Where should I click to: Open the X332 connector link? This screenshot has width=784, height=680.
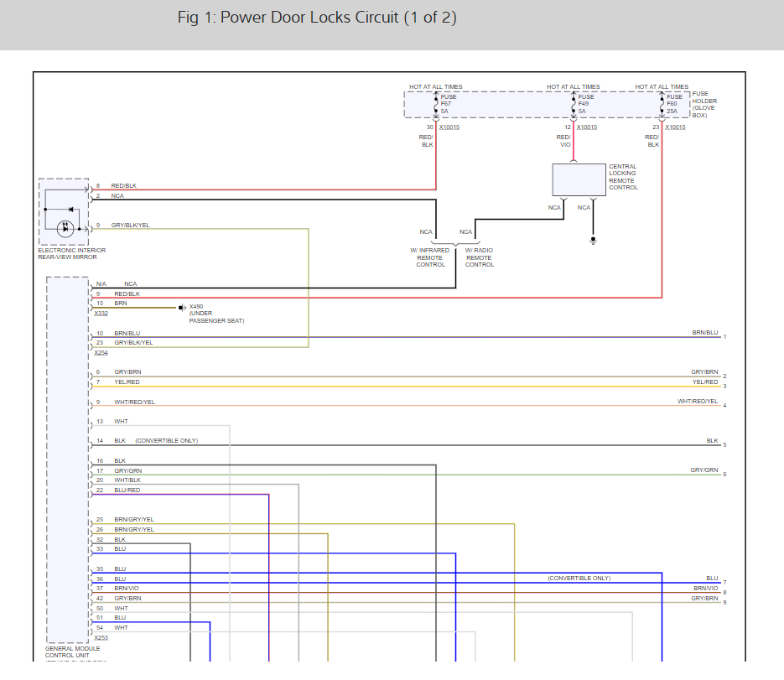101,313
